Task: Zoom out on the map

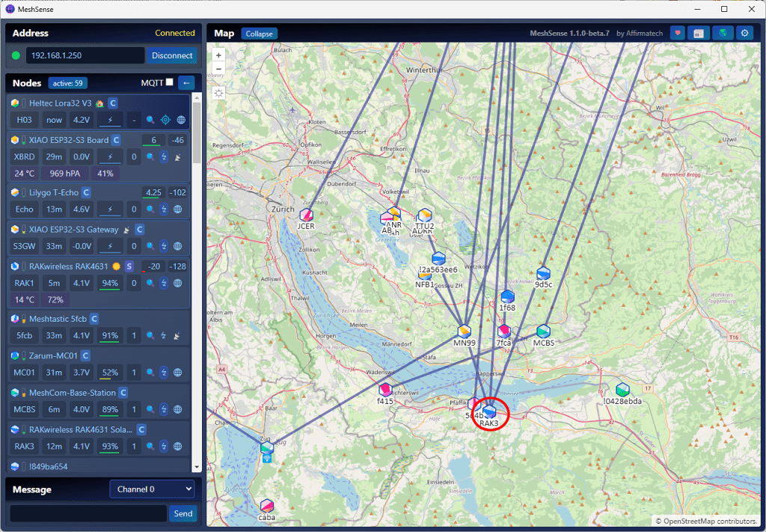Action: [218, 69]
